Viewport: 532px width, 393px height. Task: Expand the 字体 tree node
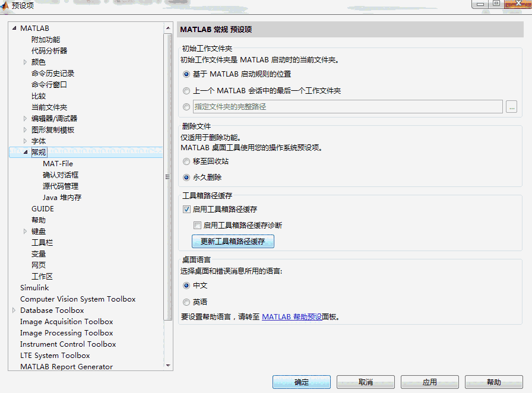pos(25,141)
